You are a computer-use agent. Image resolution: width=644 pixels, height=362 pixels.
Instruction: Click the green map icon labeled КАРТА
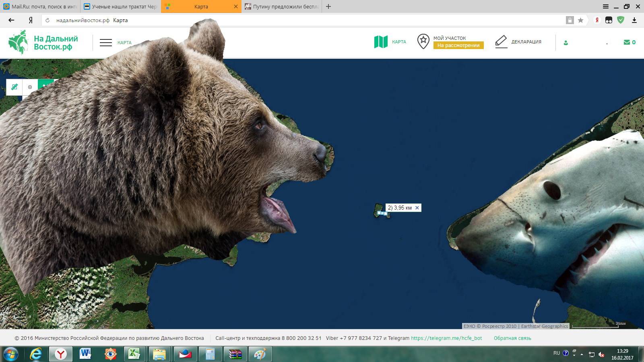[381, 42]
